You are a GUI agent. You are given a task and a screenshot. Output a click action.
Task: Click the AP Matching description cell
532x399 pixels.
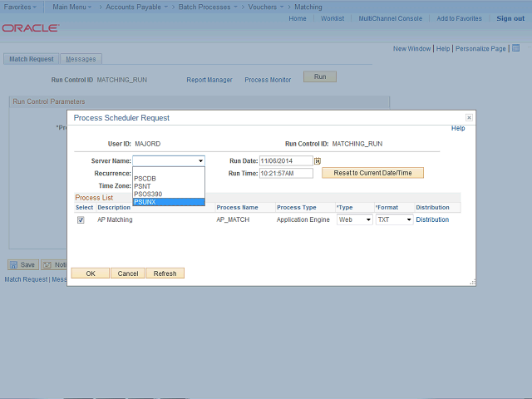115,219
